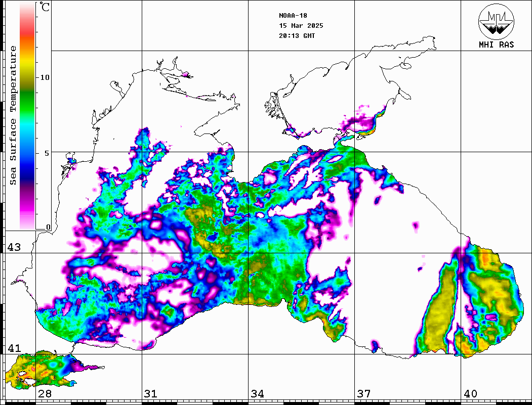Click the date text 15 Mar 2025
This screenshot has width=532, height=405.
click(301, 26)
